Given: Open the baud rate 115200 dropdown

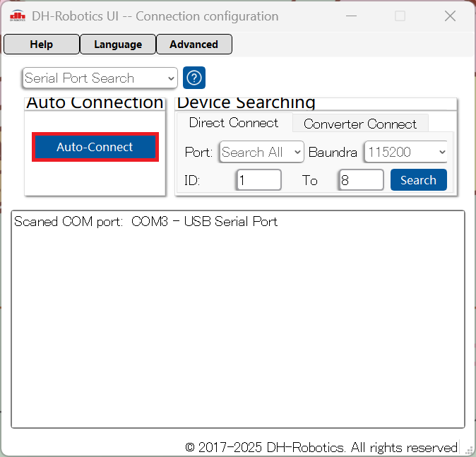Looking at the screenshot, I should (x=406, y=152).
